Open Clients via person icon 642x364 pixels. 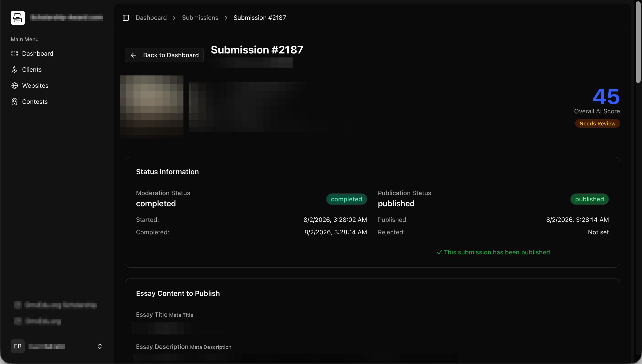click(14, 70)
